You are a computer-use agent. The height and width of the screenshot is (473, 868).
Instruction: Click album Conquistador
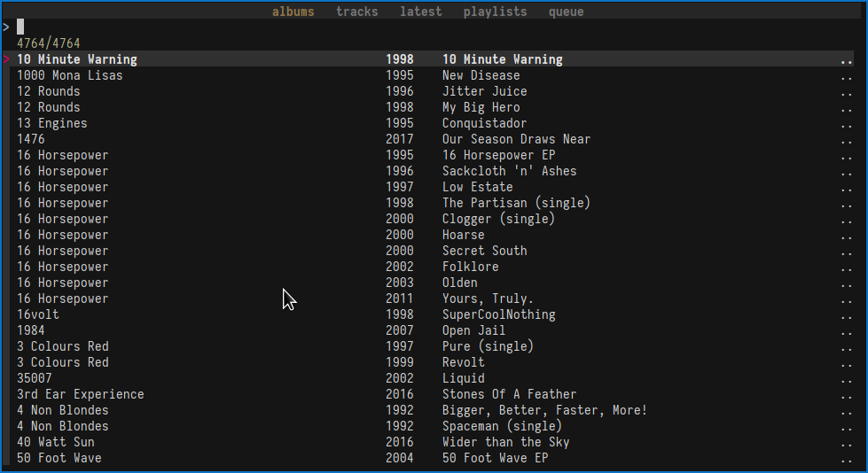click(484, 123)
